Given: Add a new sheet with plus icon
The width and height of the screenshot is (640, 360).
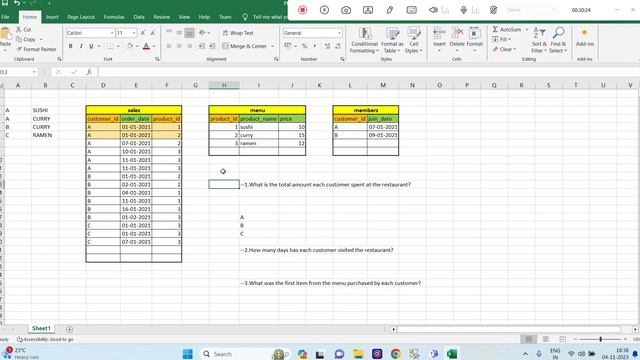Looking at the screenshot, I should (69, 329).
